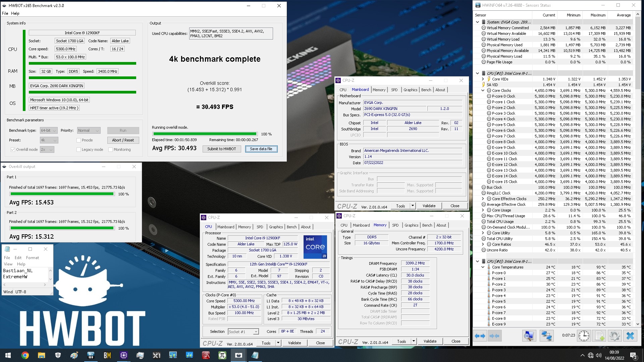Open Paint palette taskbar icon
The height and width of the screenshot is (362, 644).
click(74, 355)
